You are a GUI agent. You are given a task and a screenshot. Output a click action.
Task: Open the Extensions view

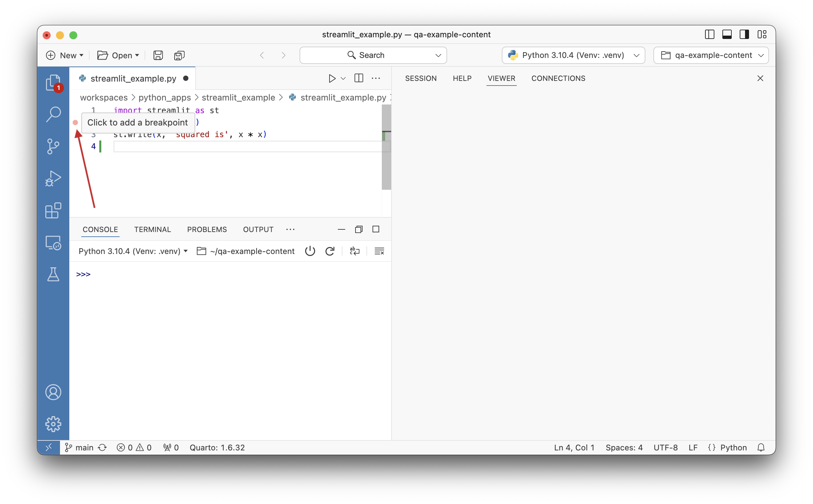[53, 210]
